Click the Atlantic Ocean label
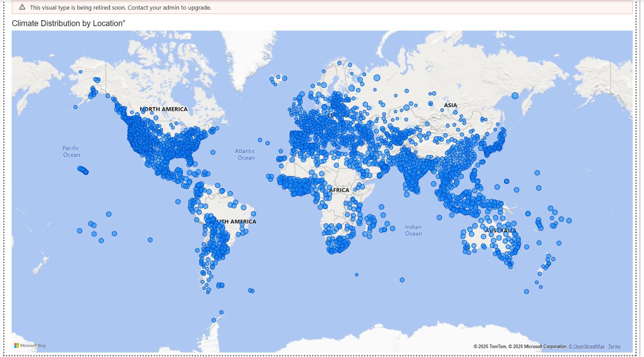This screenshot has height=357, width=644. tap(245, 155)
